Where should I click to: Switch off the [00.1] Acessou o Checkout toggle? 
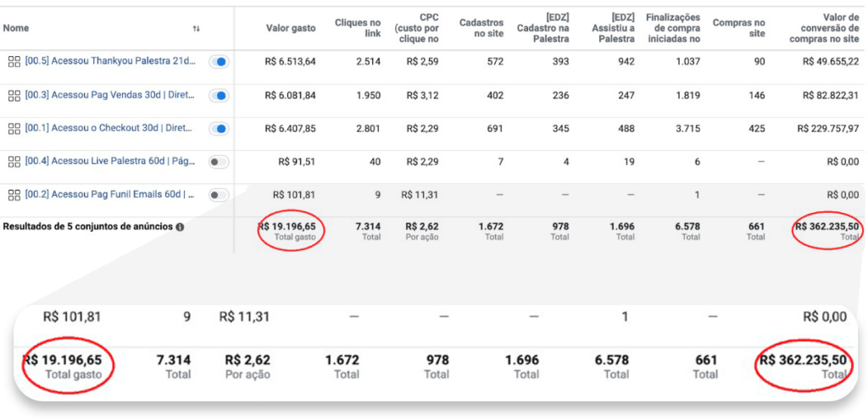coord(219,128)
